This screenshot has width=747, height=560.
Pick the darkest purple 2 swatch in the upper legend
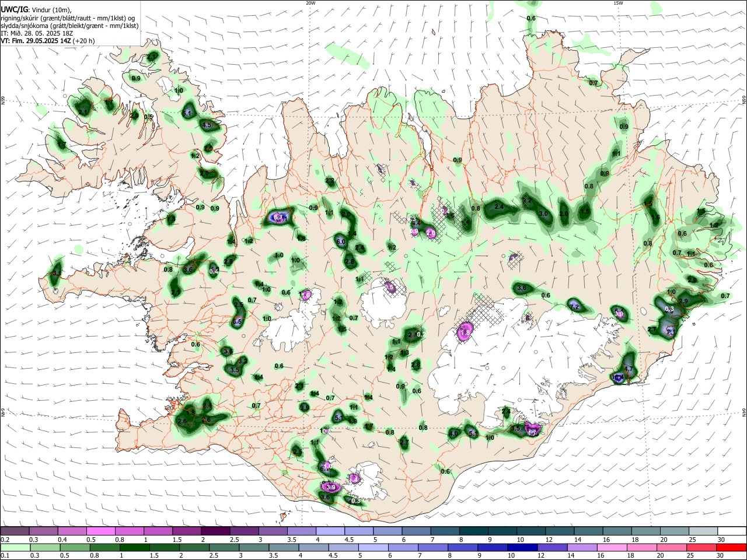215,531
